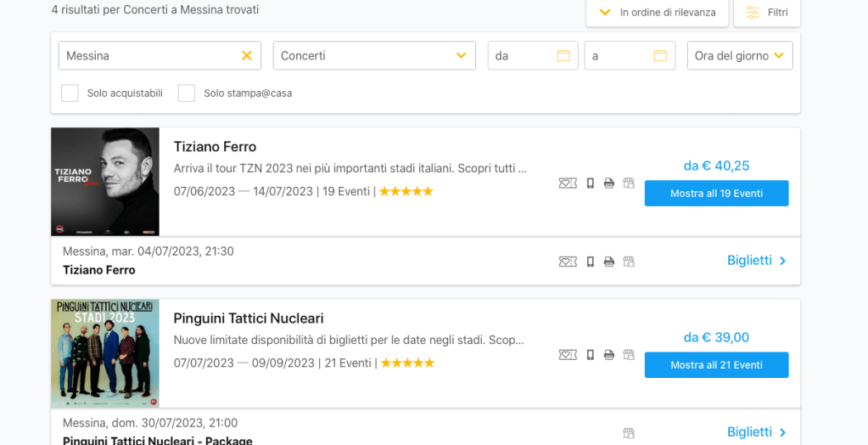Click mobile ticket icon in Tiziano Ferro tour row

[591, 183]
